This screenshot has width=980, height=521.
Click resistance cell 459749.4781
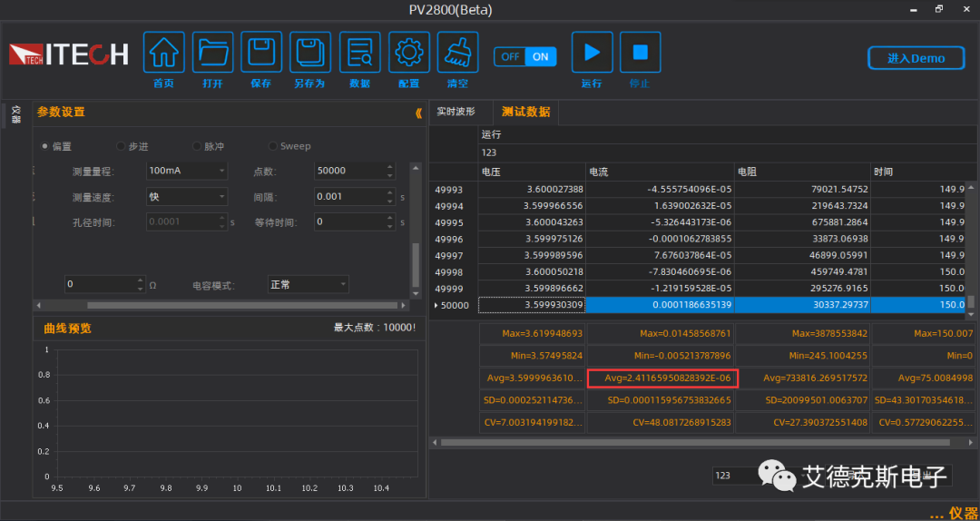tap(802, 272)
